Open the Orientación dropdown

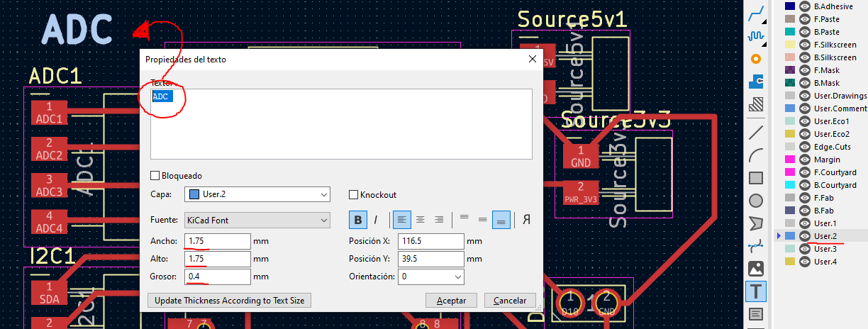431,277
